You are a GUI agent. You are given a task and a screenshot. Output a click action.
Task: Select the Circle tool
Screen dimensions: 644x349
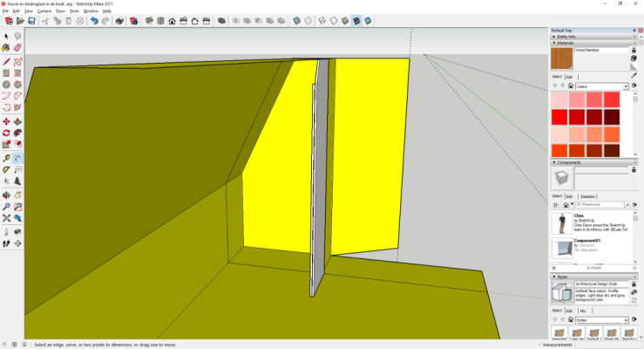(x=7, y=85)
